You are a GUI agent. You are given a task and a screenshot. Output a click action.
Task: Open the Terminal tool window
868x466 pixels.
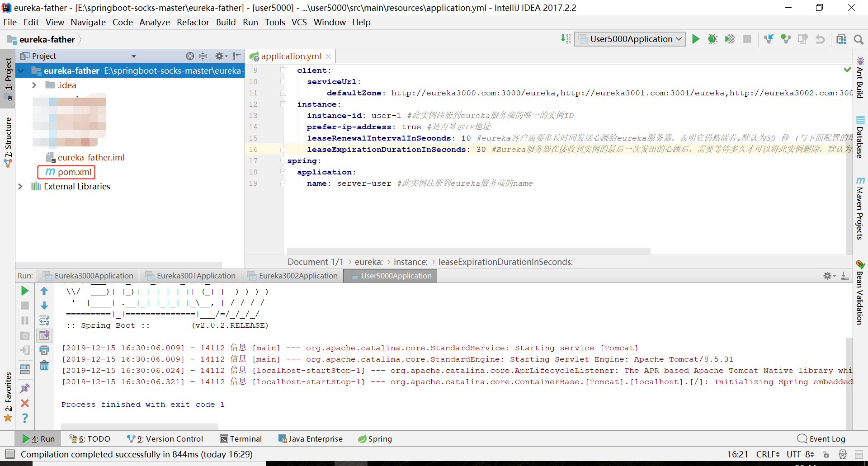coord(241,438)
